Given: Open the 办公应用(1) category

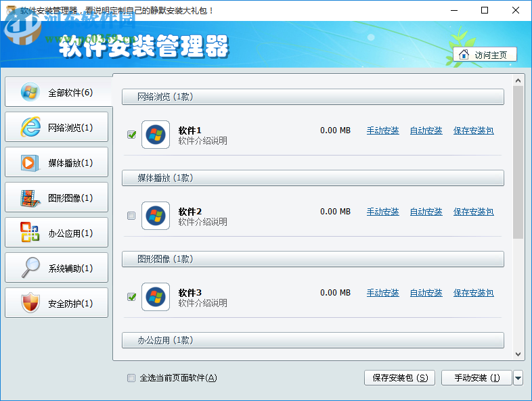Looking at the screenshot, I should (57, 233).
